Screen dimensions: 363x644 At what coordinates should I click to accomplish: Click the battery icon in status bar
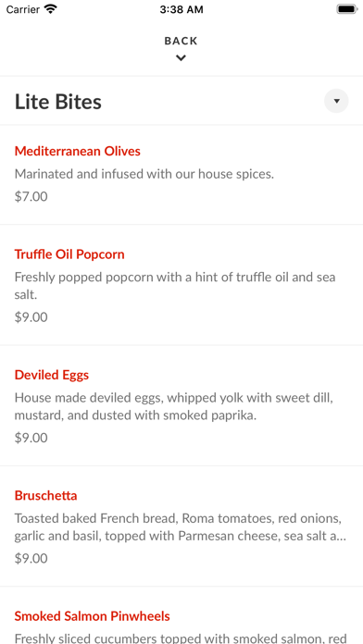(347, 9)
